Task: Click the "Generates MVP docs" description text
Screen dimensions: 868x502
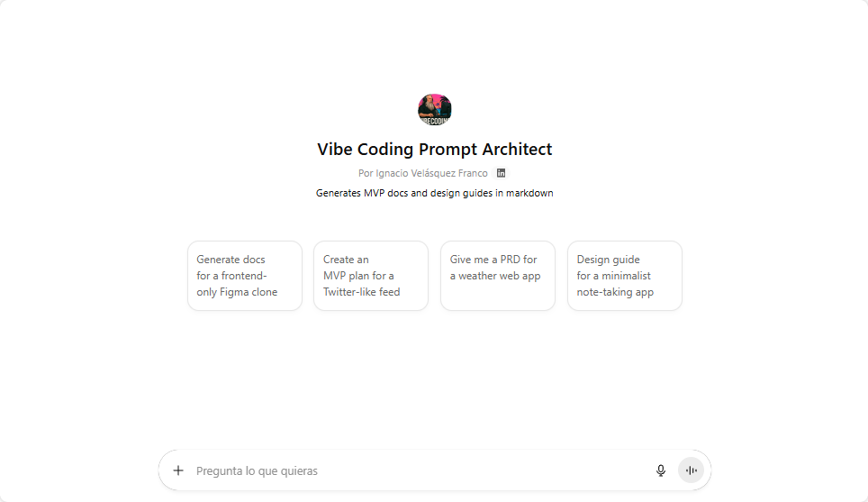Action: point(434,193)
